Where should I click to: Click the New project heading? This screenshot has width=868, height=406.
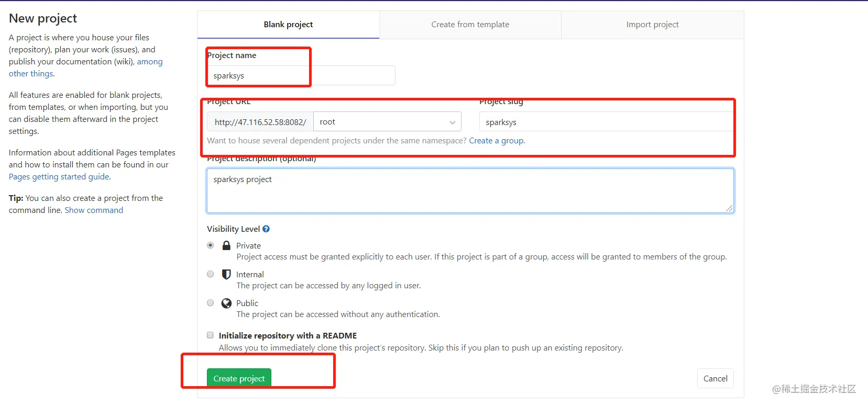tap(43, 18)
